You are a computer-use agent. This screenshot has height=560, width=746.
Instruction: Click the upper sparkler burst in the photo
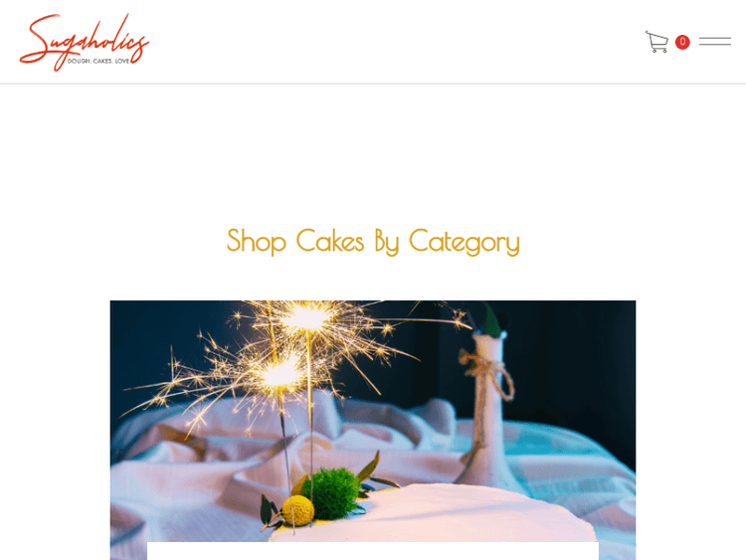[308, 317]
